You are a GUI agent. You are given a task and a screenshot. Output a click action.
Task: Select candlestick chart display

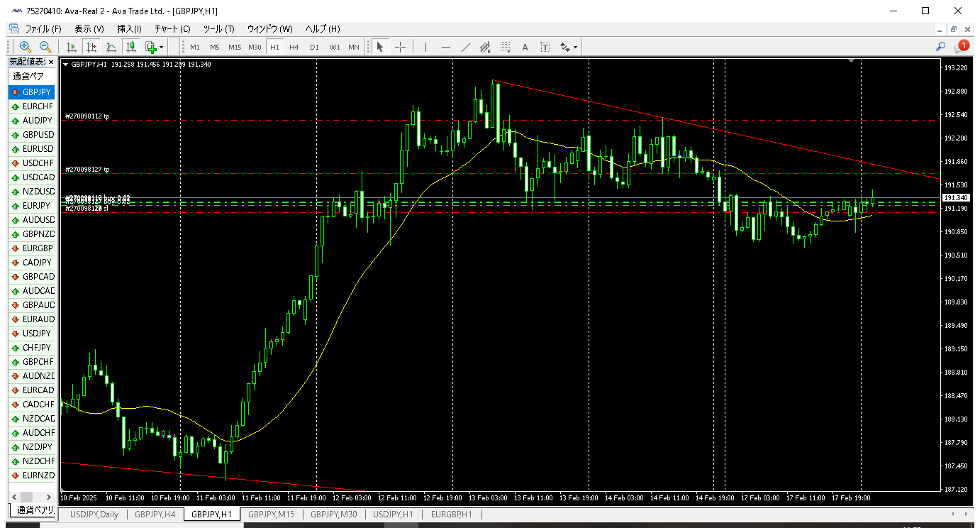pos(131,47)
